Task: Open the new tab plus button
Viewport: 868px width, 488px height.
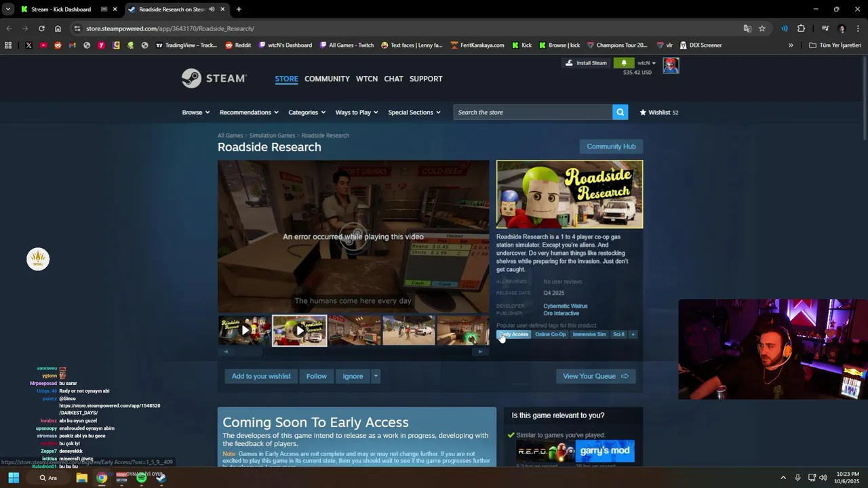Action: [239, 9]
